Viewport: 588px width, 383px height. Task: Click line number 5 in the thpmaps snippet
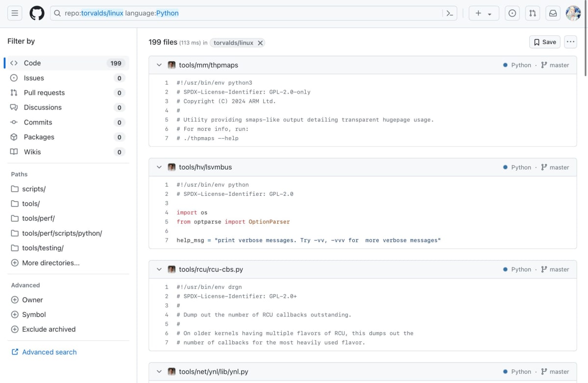pyautogui.click(x=167, y=120)
